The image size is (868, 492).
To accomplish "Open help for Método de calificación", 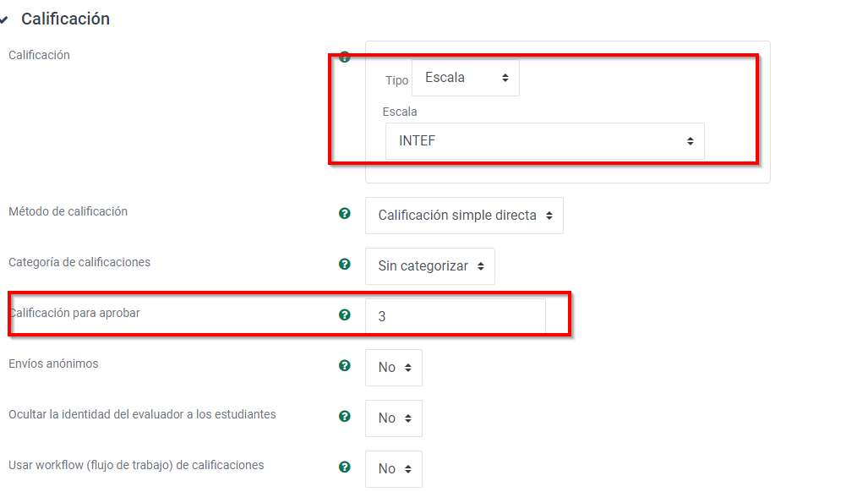I will coord(344,214).
